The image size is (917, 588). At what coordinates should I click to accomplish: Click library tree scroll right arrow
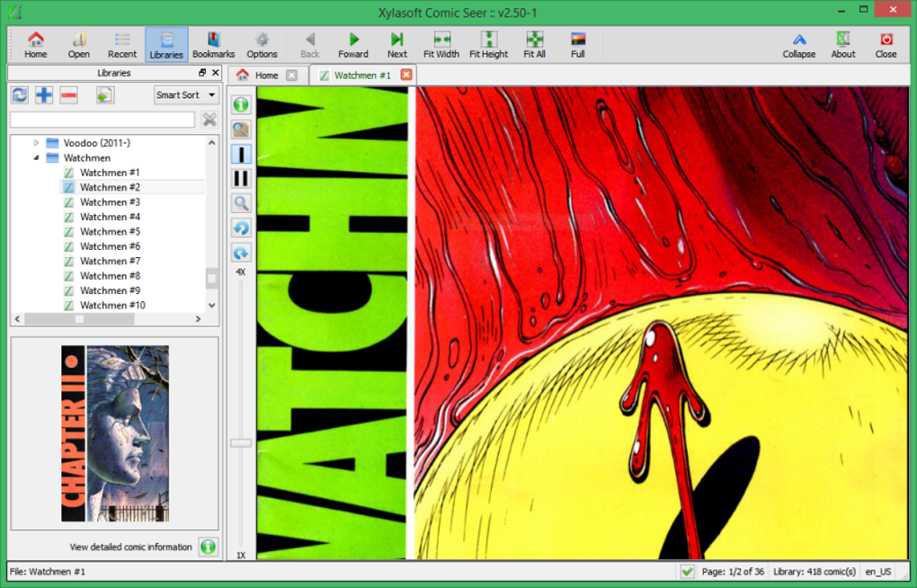click(x=199, y=319)
